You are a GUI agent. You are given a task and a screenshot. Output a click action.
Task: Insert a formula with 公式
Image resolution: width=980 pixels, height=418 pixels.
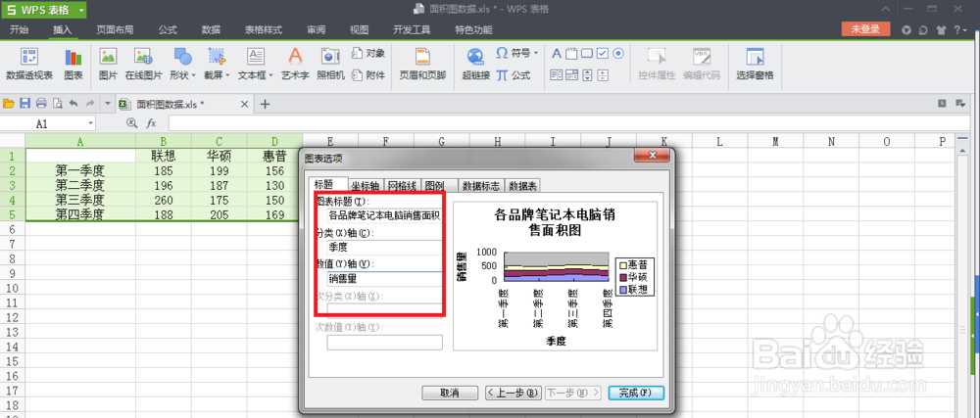coord(514,74)
